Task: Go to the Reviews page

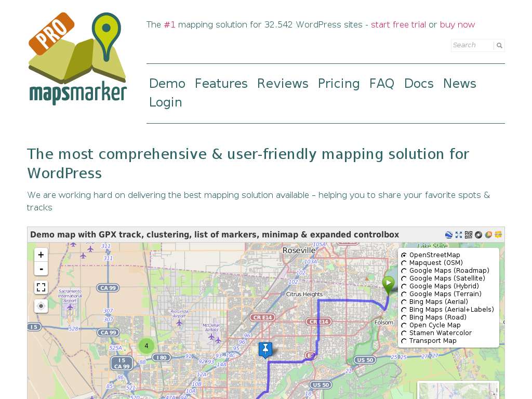Action: 283,84
